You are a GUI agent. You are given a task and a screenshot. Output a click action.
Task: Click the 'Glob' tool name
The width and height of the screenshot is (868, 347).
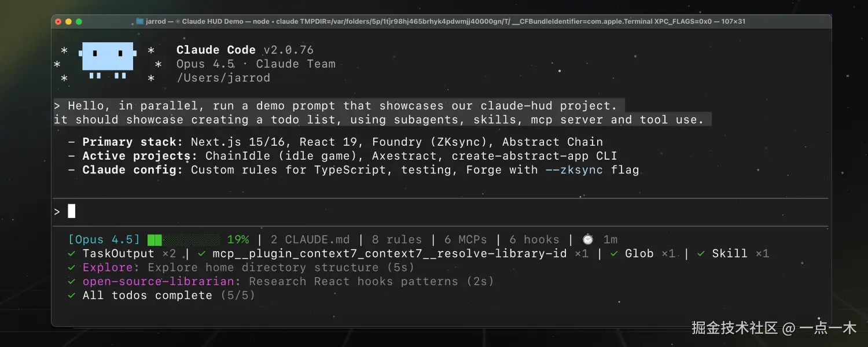click(x=639, y=254)
